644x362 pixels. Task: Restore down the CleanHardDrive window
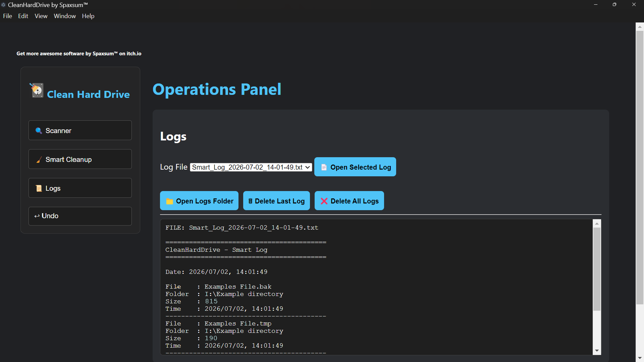coord(614,5)
